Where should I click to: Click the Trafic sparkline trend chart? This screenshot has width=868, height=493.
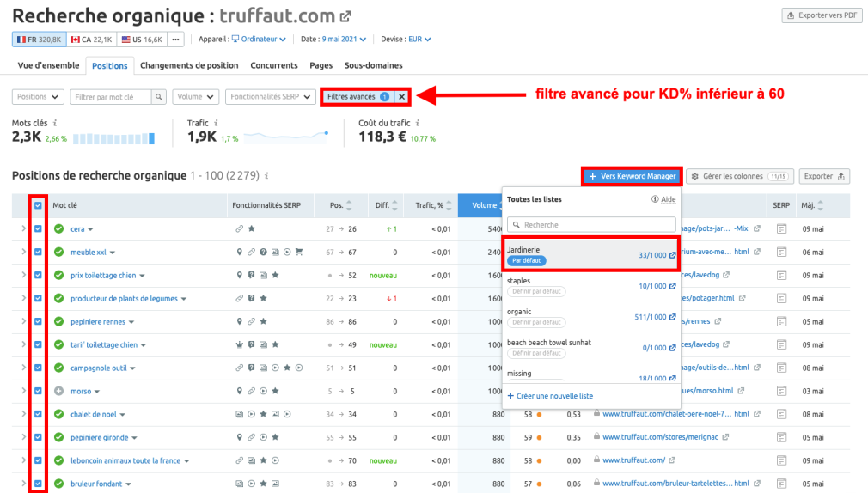pos(286,136)
